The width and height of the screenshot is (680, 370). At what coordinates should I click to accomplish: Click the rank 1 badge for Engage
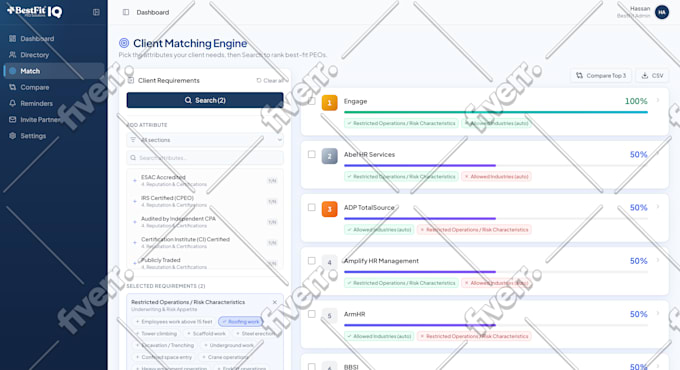tap(330, 103)
